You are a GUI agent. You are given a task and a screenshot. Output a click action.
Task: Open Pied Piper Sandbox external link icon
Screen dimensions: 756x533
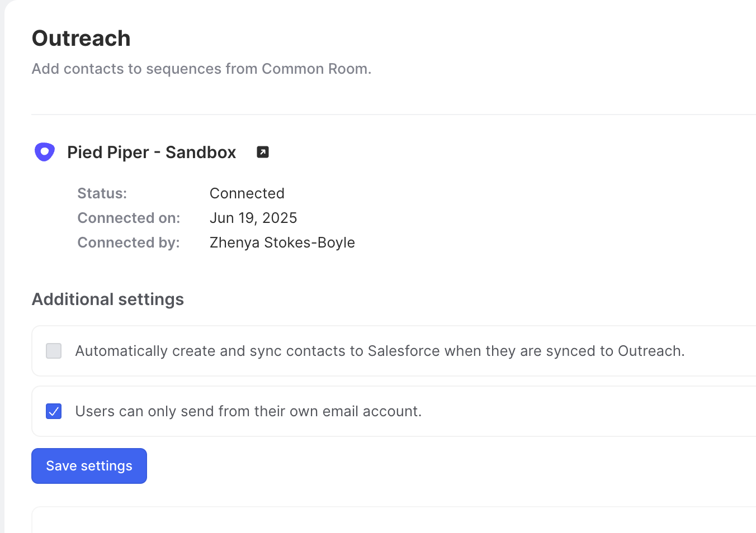pyautogui.click(x=263, y=152)
